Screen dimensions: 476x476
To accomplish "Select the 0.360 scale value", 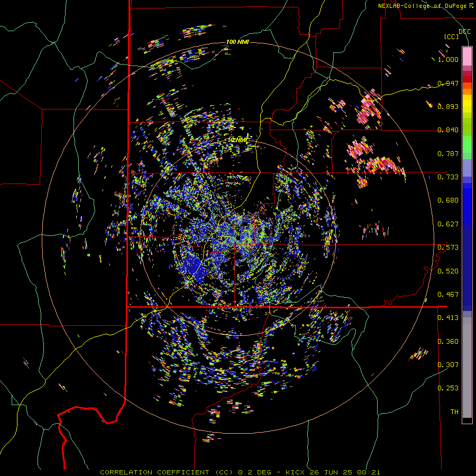I will pos(448,341).
